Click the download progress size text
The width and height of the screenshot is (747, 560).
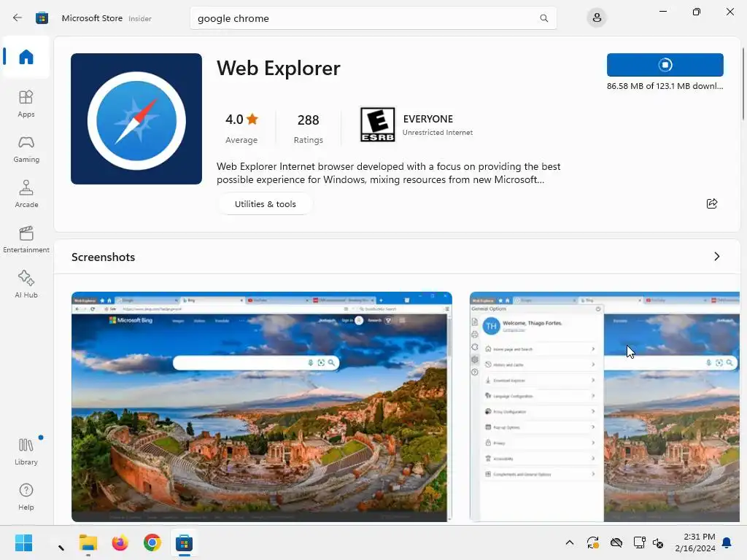click(x=665, y=86)
